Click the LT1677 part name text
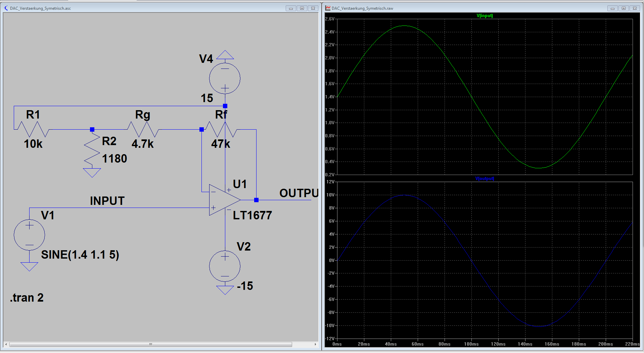This screenshot has width=644, height=353. (x=252, y=215)
